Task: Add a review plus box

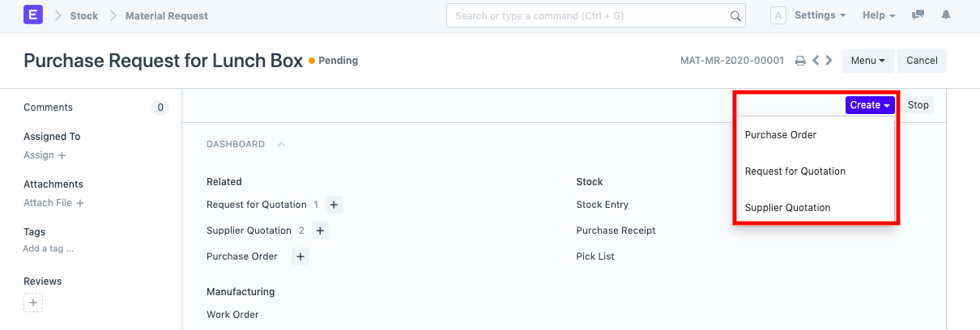Action: pyautogui.click(x=33, y=302)
